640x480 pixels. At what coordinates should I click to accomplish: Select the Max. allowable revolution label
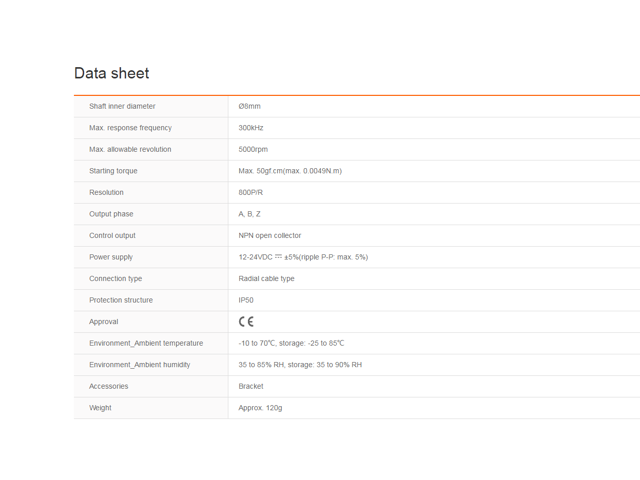coord(130,149)
